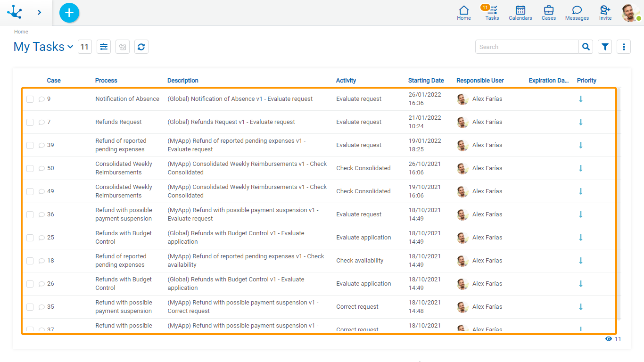Image resolution: width=644 pixels, height=362 pixels.
Task: Check the box for case 25
Action: [30, 238]
